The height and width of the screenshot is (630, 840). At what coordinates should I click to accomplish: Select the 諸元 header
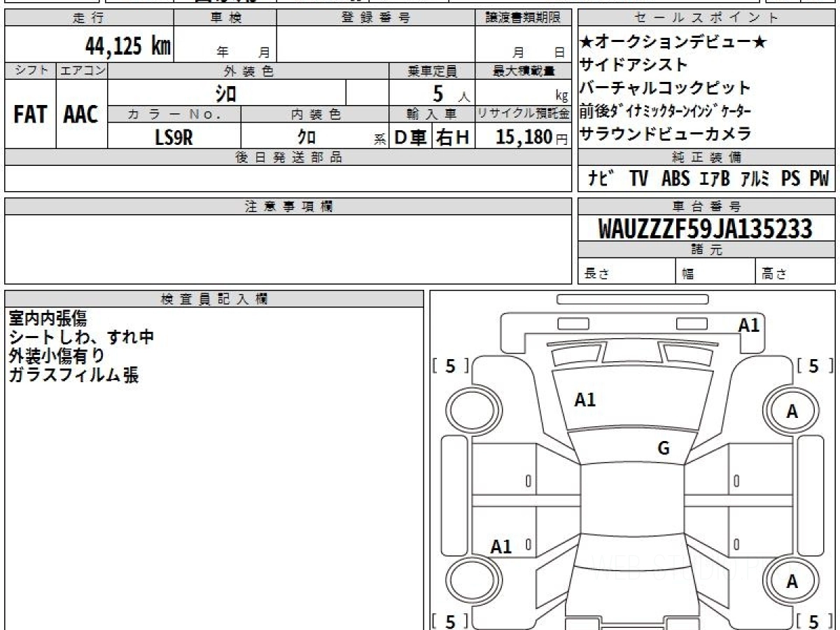(706, 250)
